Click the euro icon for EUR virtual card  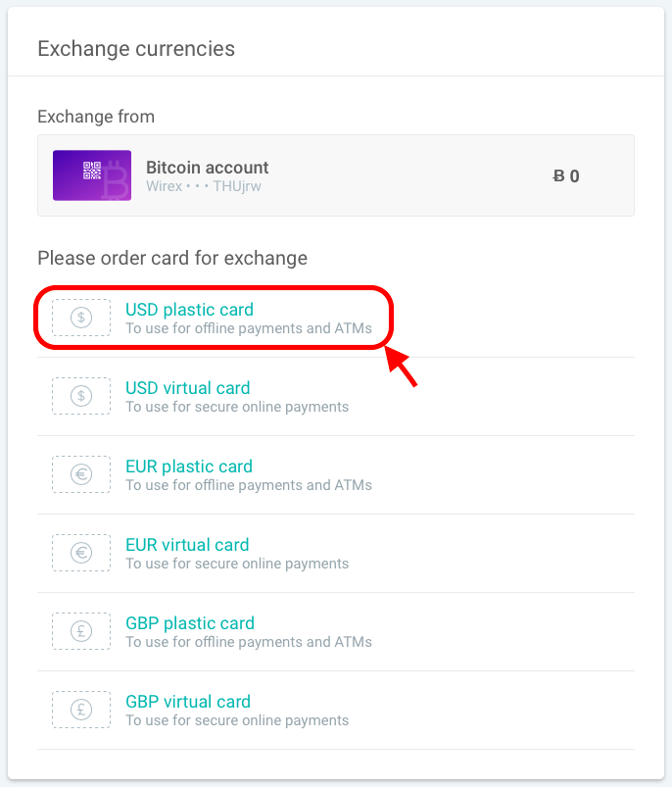pos(81,553)
